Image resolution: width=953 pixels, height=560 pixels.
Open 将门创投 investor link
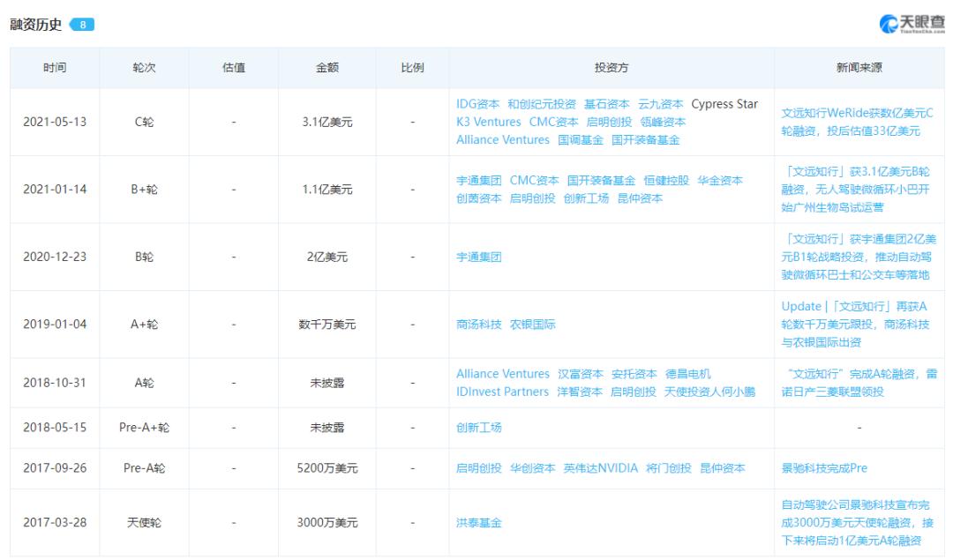click(x=669, y=468)
